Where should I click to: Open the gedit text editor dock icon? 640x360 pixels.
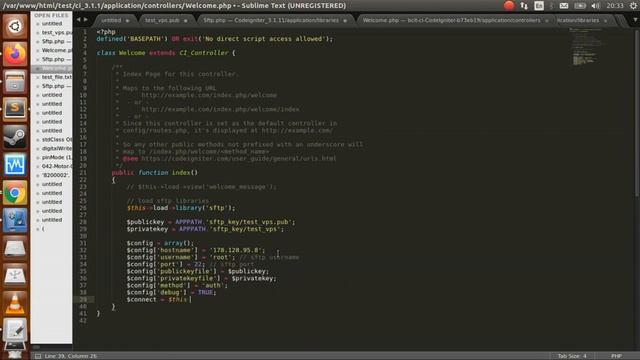pos(15,330)
